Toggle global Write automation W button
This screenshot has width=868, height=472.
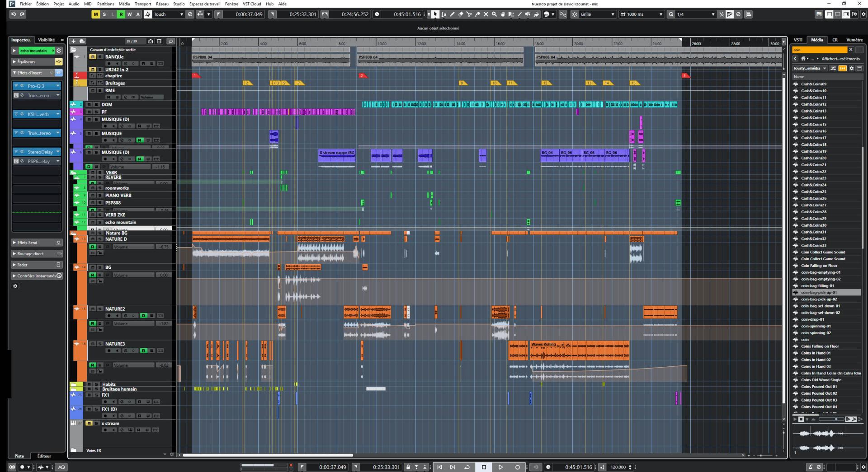[130, 14]
